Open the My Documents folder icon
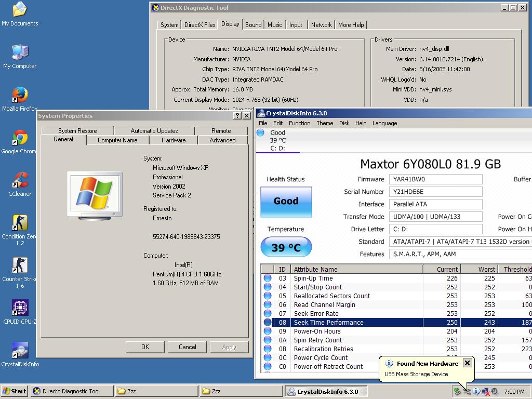Viewport: 532px width, 399px height. pyautogui.click(x=20, y=10)
